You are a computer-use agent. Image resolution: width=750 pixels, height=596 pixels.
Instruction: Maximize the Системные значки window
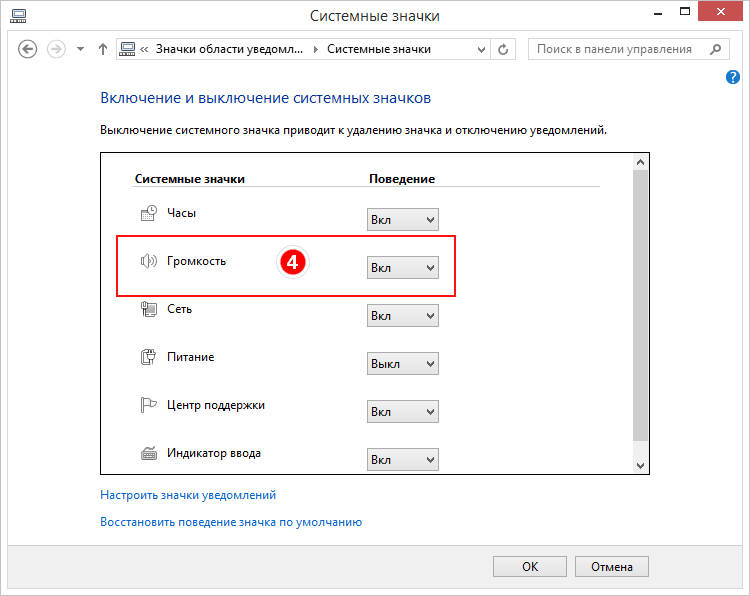tap(685, 12)
